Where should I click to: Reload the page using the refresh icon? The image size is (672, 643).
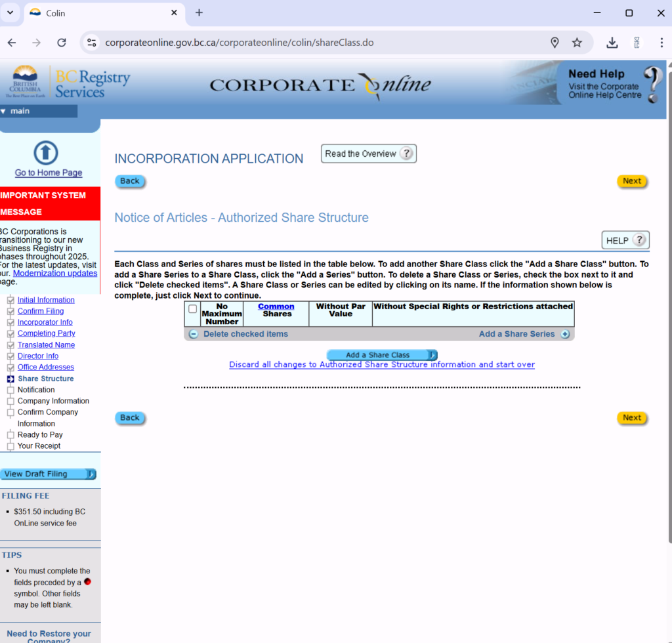click(62, 43)
